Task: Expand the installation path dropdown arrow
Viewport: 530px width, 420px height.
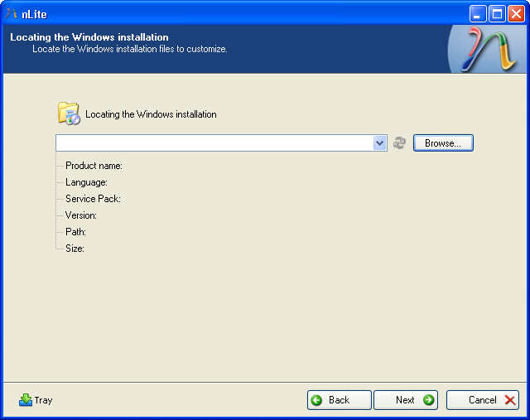Action: click(379, 143)
